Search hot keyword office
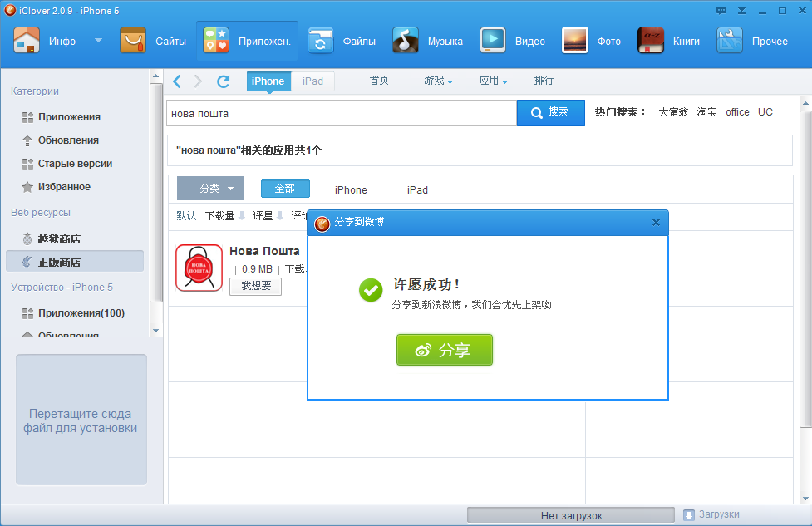This screenshot has height=526, width=812. tap(737, 112)
